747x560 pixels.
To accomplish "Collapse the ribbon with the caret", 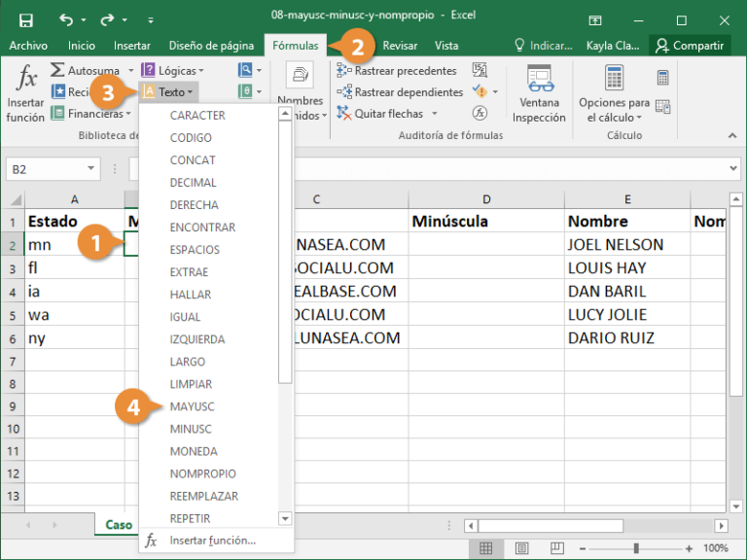I will coord(732,136).
